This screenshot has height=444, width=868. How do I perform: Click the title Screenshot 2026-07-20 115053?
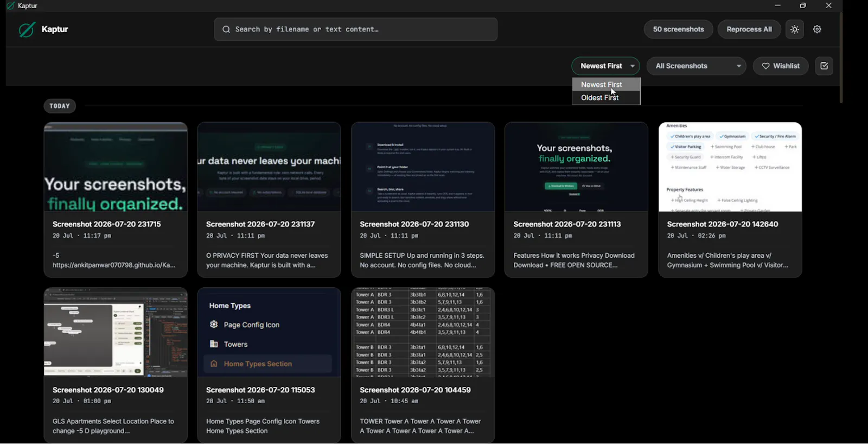click(x=260, y=390)
